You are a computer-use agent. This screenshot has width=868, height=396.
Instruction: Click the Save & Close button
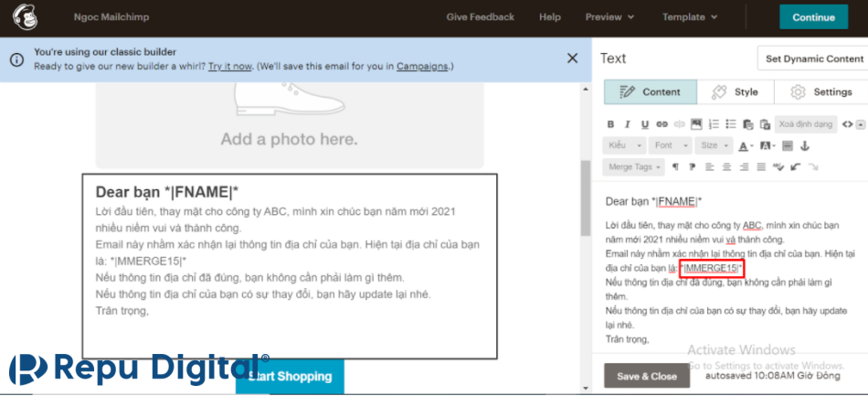[646, 376]
